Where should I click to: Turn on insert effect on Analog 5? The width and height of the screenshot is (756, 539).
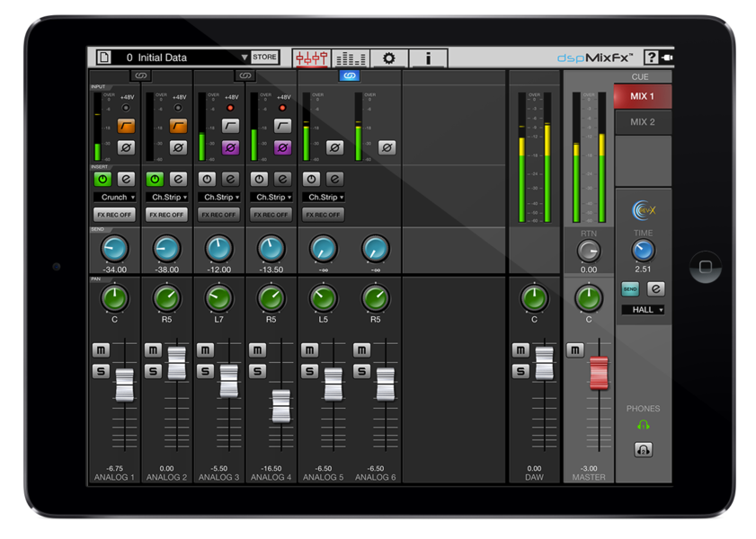point(311,179)
